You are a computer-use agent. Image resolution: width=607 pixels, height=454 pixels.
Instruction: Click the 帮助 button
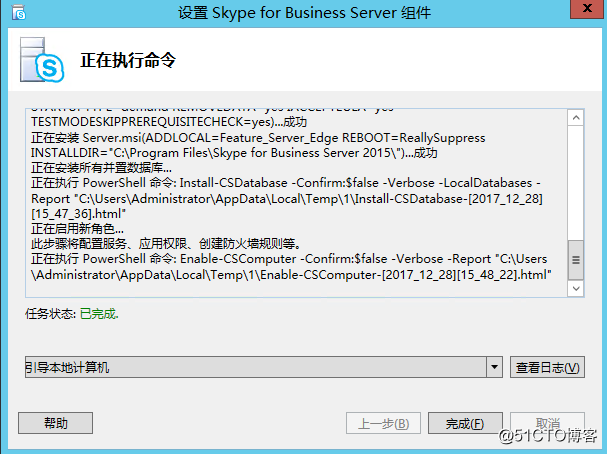point(55,423)
